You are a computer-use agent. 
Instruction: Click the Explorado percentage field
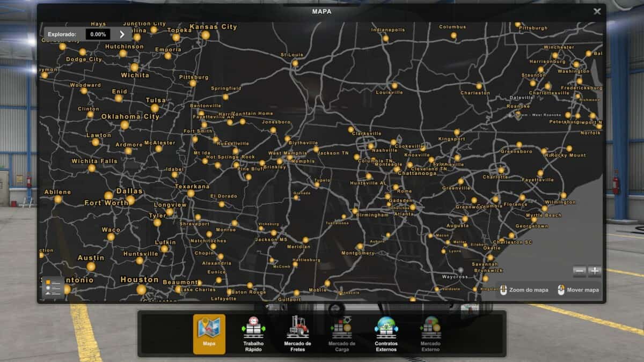click(98, 34)
